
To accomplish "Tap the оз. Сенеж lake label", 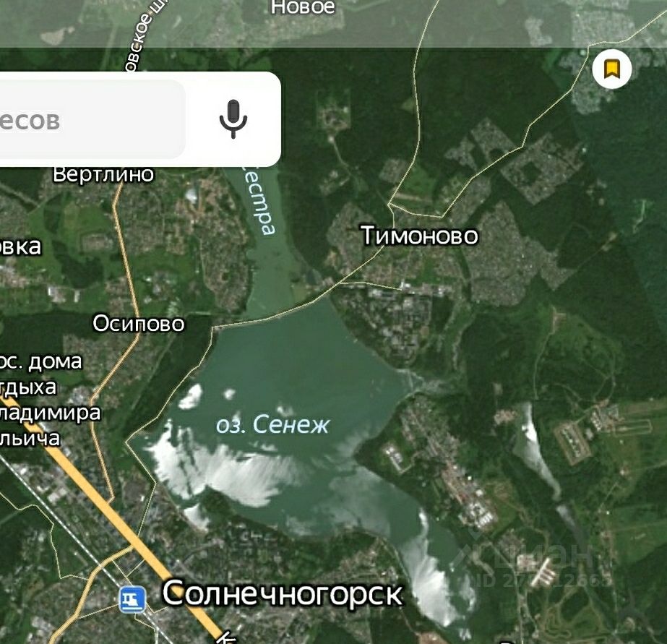I will [272, 424].
